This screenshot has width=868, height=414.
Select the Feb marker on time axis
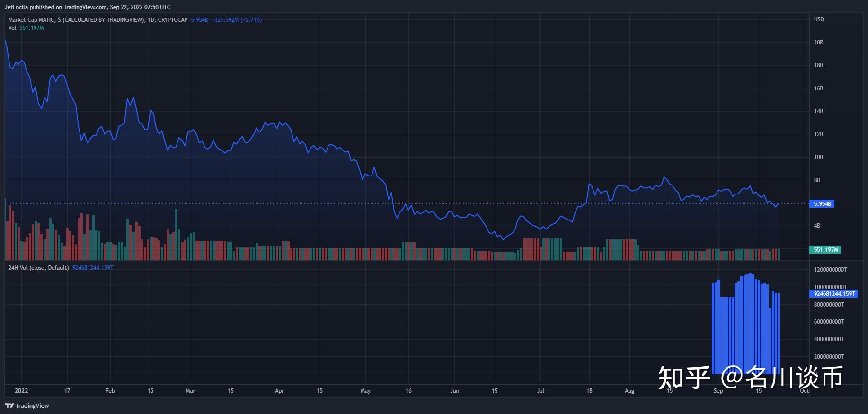pyautogui.click(x=110, y=391)
